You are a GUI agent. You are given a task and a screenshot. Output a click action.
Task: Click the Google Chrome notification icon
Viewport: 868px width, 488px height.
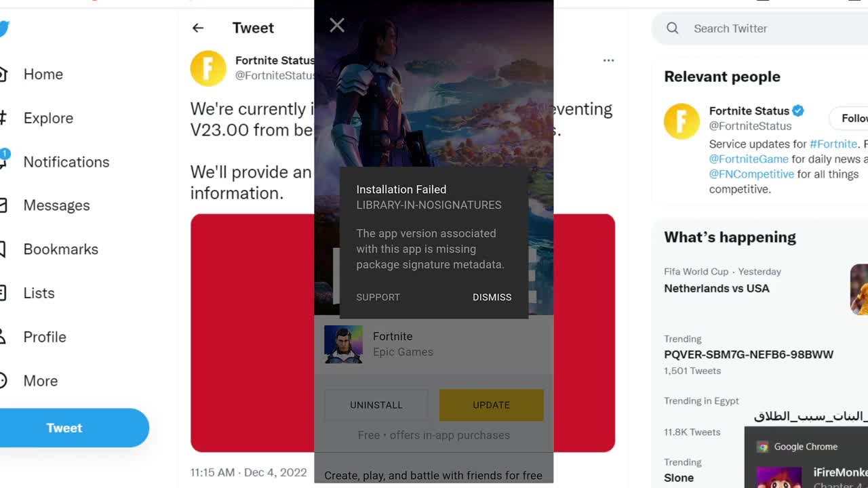coord(763,447)
